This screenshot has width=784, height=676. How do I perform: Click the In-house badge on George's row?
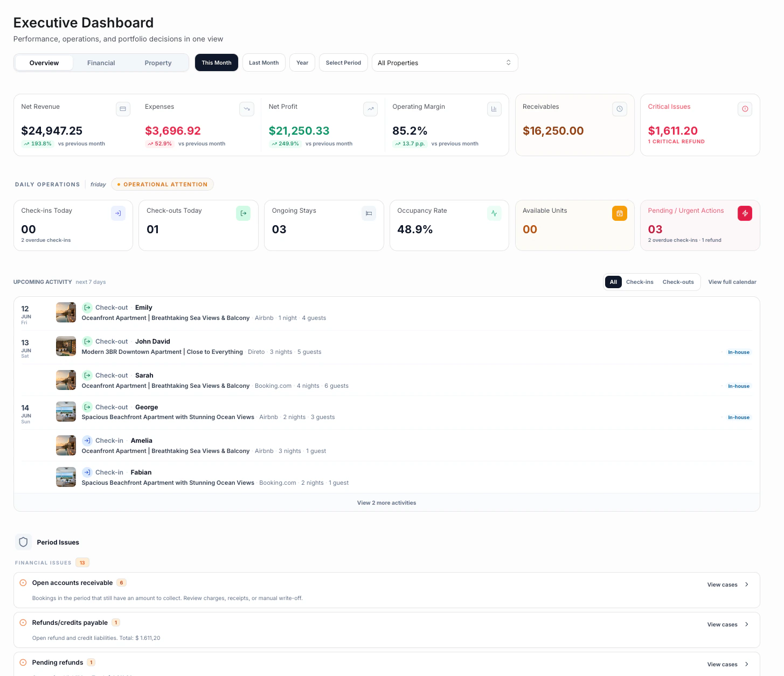[738, 417]
